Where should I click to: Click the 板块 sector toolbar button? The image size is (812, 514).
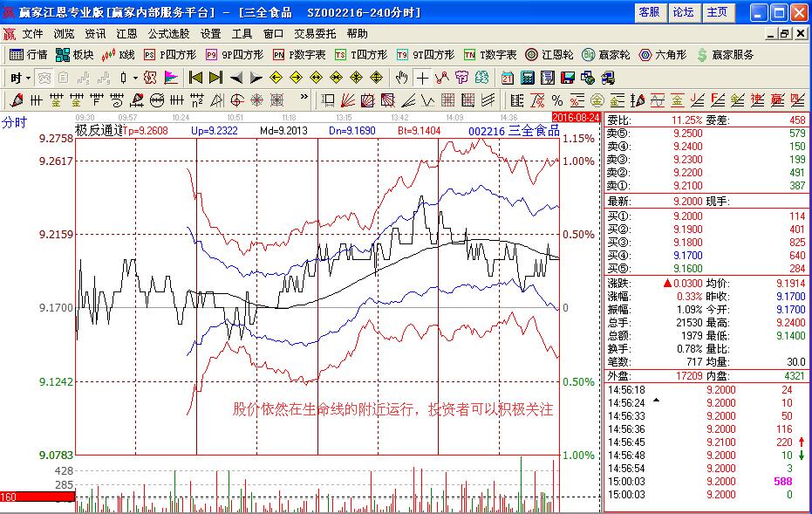pyautogui.click(x=74, y=54)
